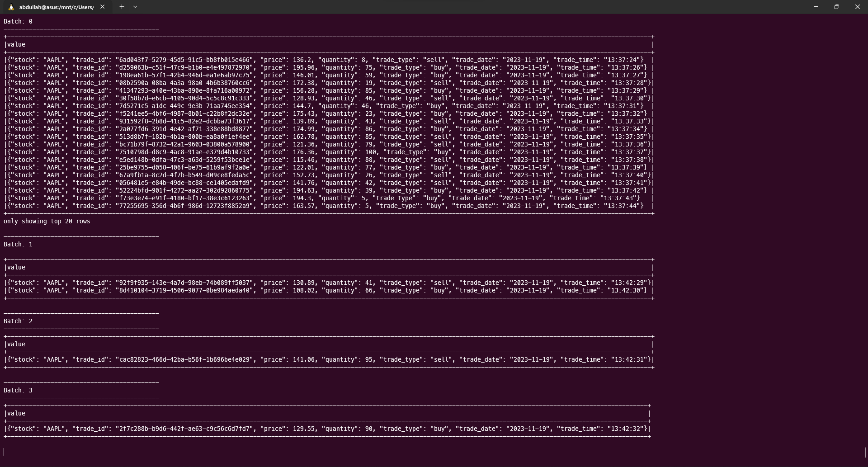Click the row with price 172.38
Screen dimensions: 868x467
[329, 83]
